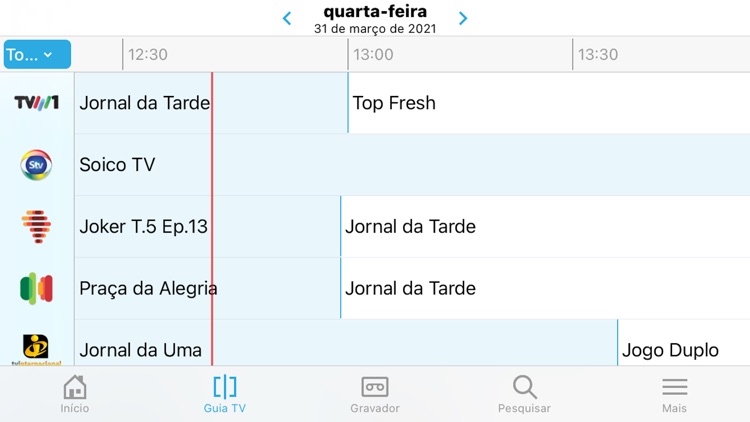Open the orange striped channel logo
The image size is (750, 422).
pyautogui.click(x=37, y=227)
